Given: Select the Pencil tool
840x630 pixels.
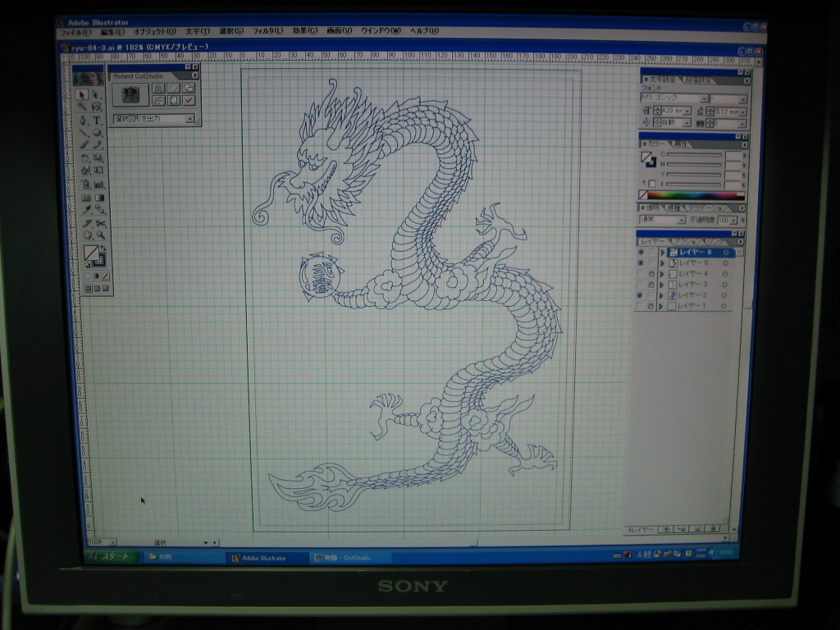Looking at the screenshot, I should pos(98,144).
